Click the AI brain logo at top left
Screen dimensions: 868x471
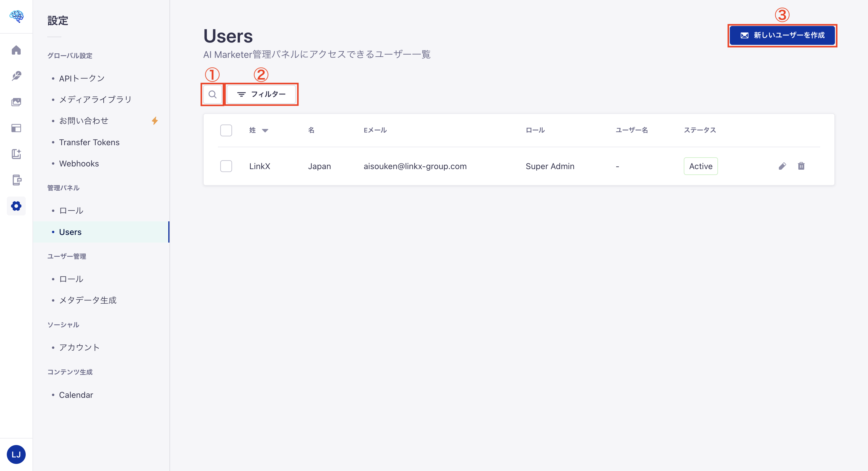click(16, 16)
